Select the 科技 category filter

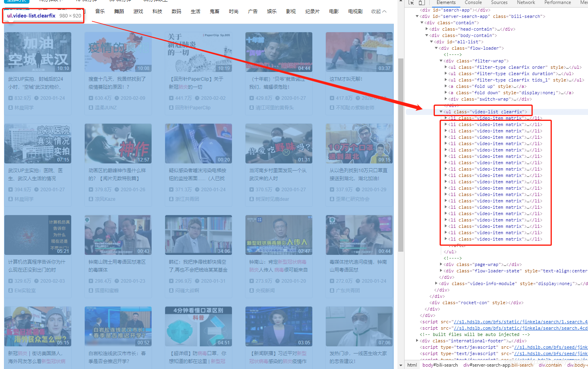(x=157, y=12)
